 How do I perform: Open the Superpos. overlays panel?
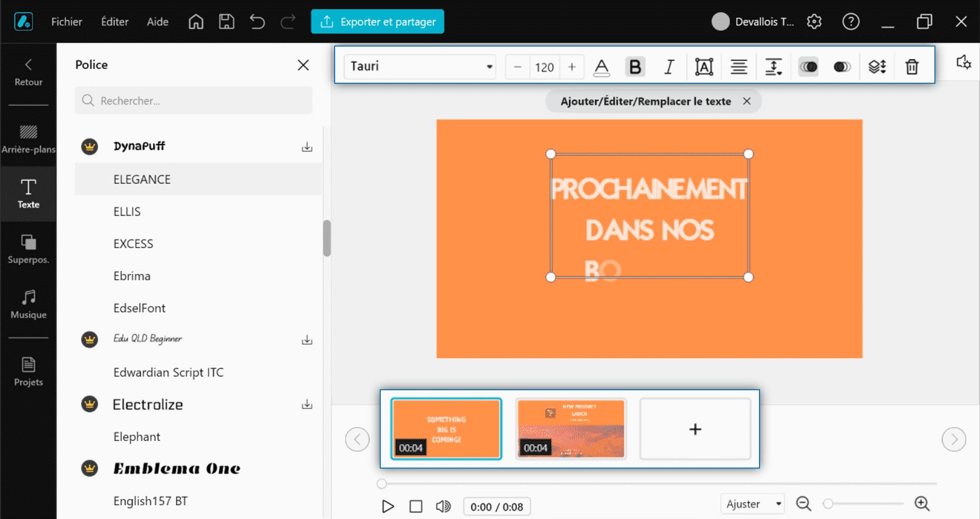(x=28, y=249)
